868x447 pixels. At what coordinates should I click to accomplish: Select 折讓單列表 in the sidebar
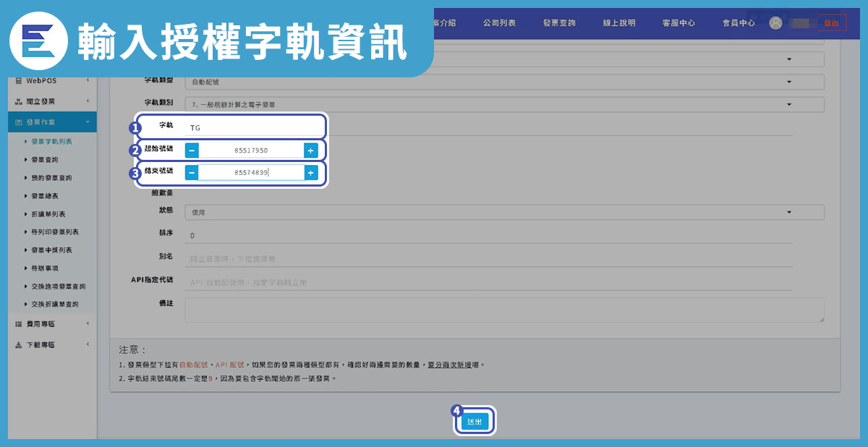[x=48, y=214]
